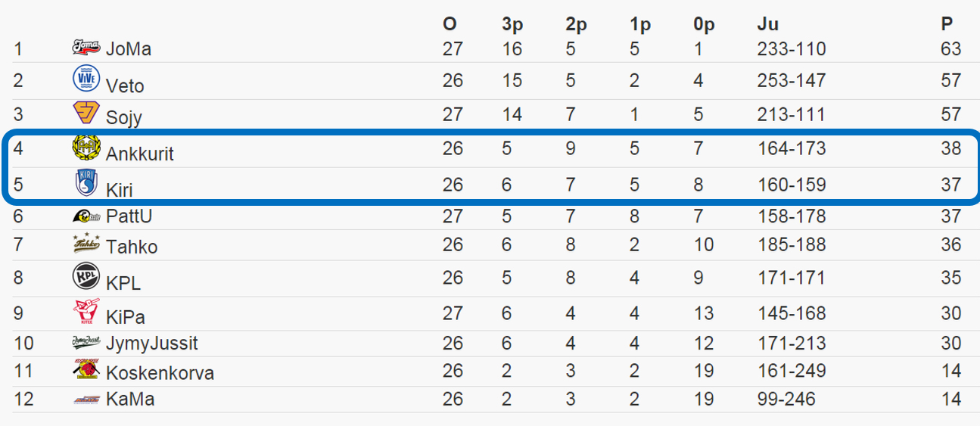The width and height of the screenshot is (980, 426).
Task: Select the P points column header
Action: coord(947,24)
